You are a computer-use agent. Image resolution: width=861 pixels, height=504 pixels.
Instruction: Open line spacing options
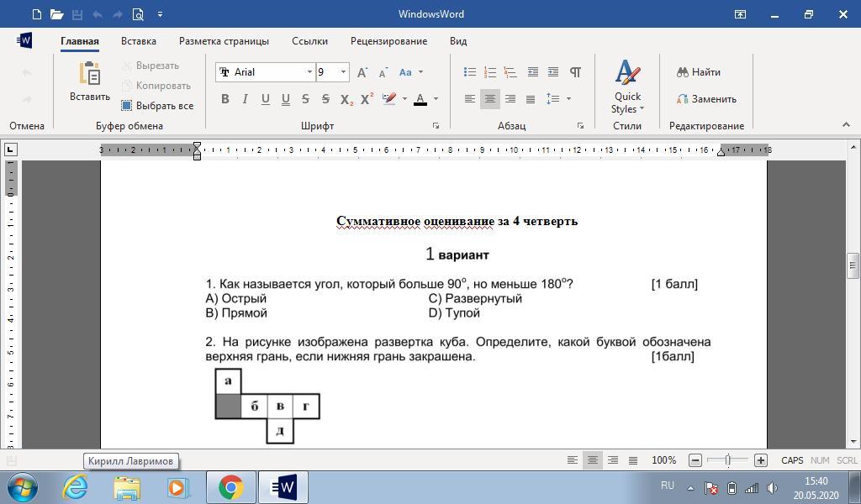(x=558, y=99)
